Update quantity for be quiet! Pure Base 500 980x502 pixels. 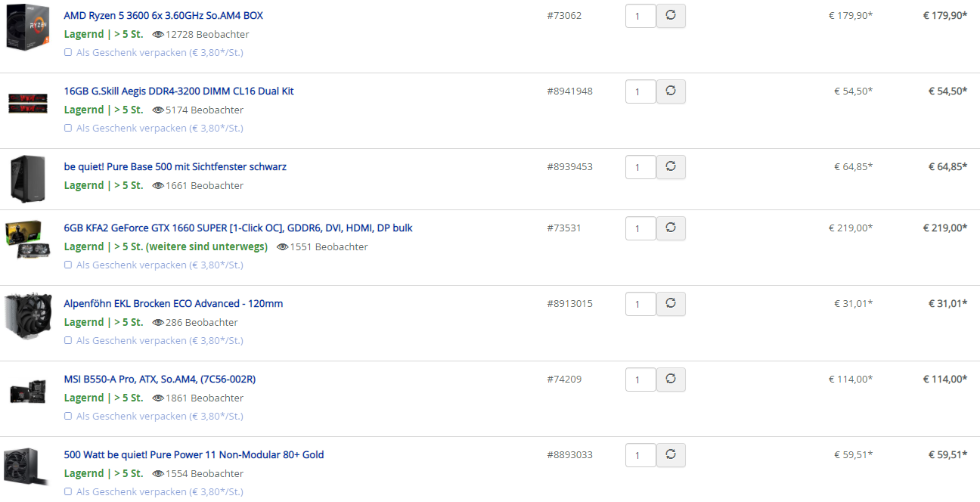(x=671, y=167)
